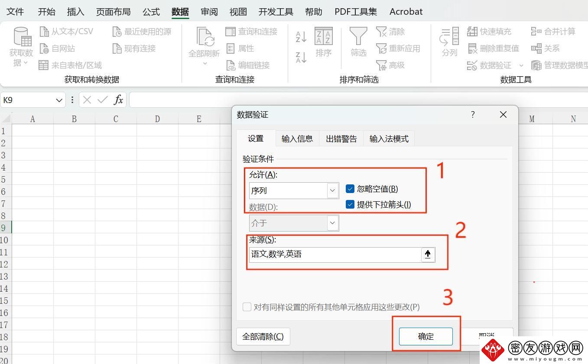Screen dimensions: 588x364
Task: Switch to 输入信息 dialog tab
Action: click(x=297, y=139)
